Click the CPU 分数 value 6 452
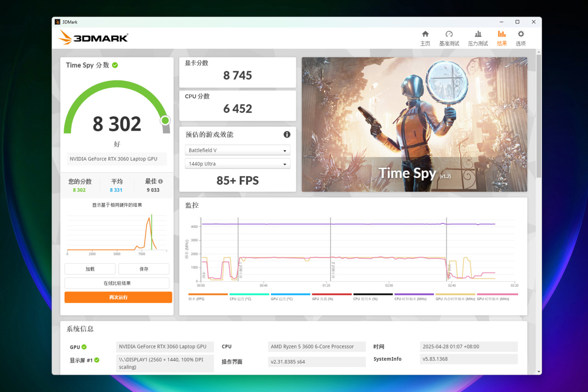588x392 pixels. 237,108
